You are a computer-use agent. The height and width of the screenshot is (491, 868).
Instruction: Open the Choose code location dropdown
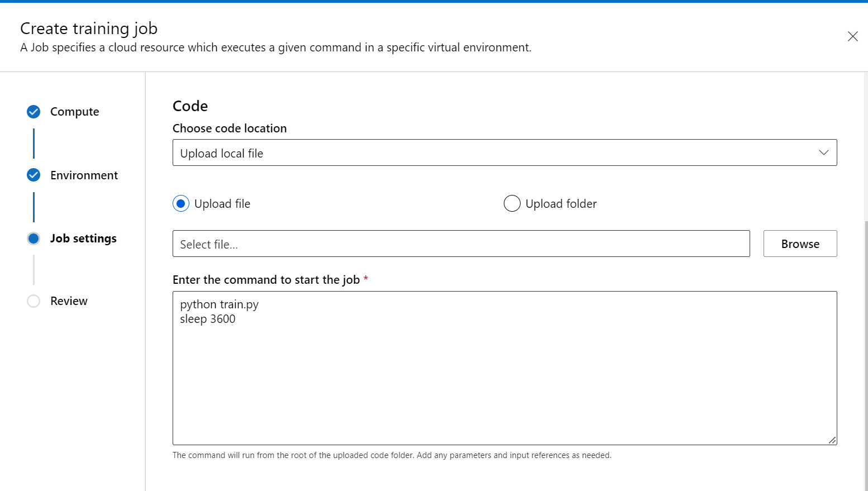pyautogui.click(x=492, y=153)
